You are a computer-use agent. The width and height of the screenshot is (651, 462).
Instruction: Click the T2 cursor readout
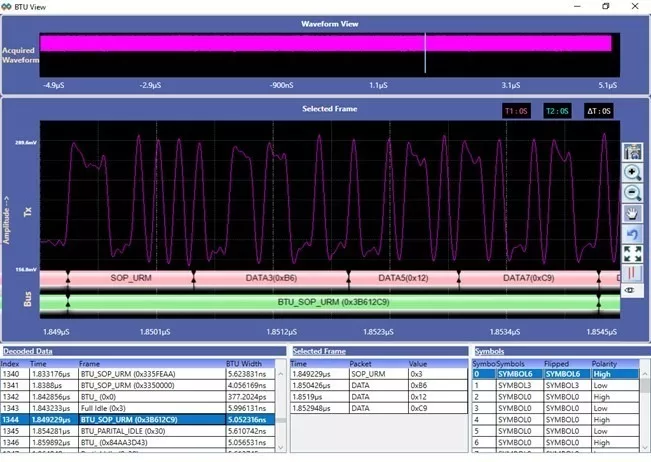558,112
